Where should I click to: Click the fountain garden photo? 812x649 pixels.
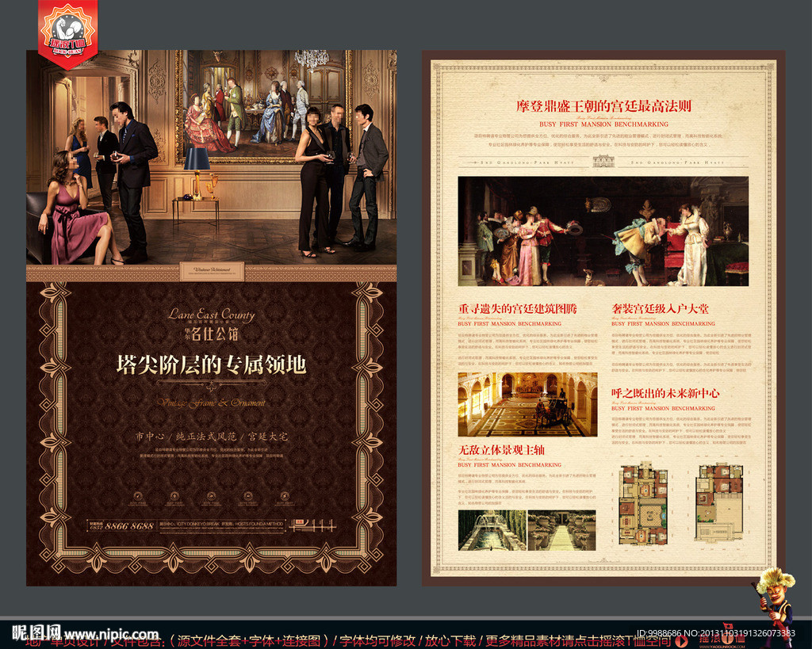click(492, 530)
